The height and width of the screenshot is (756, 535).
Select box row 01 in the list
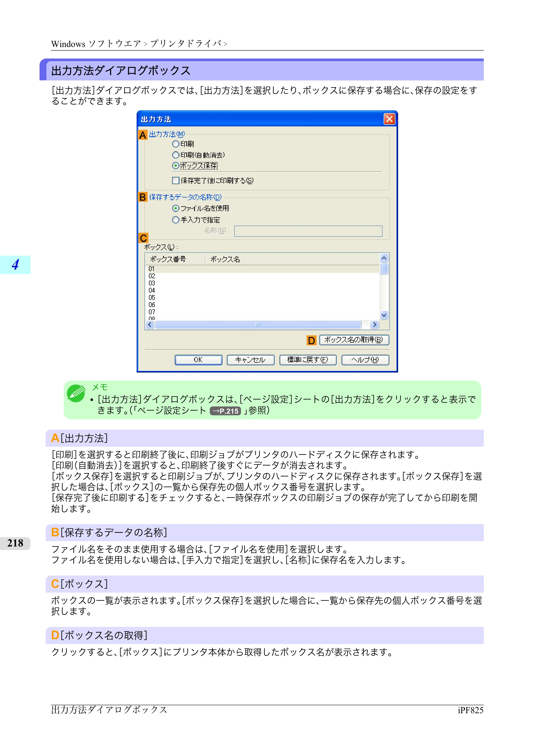[x=262, y=269]
